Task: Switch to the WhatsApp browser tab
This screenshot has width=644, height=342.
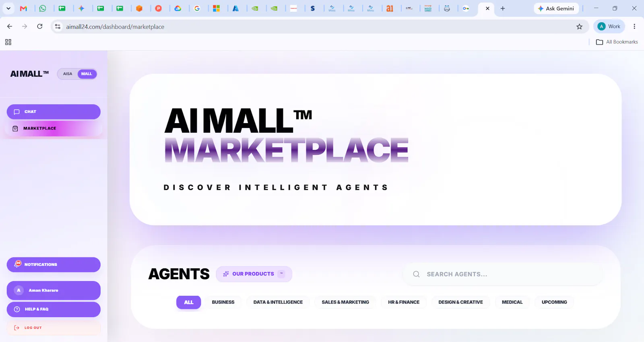Action: click(x=43, y=8)
